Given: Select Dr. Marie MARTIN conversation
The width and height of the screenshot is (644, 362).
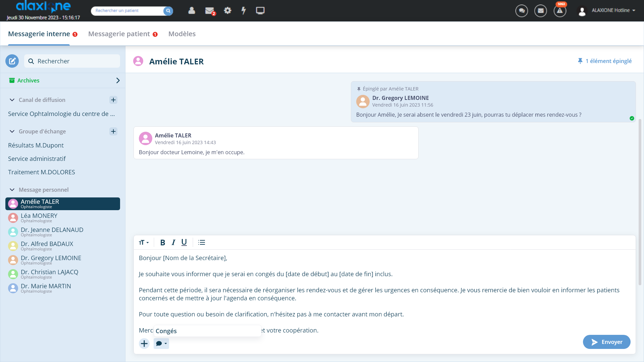Looking at the screenshot, I should (x=63, y=288).
